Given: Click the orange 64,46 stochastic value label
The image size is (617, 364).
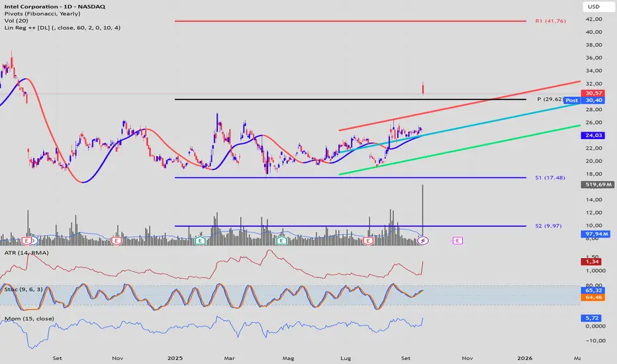Looking at the screenshot, I should point(593,298).
